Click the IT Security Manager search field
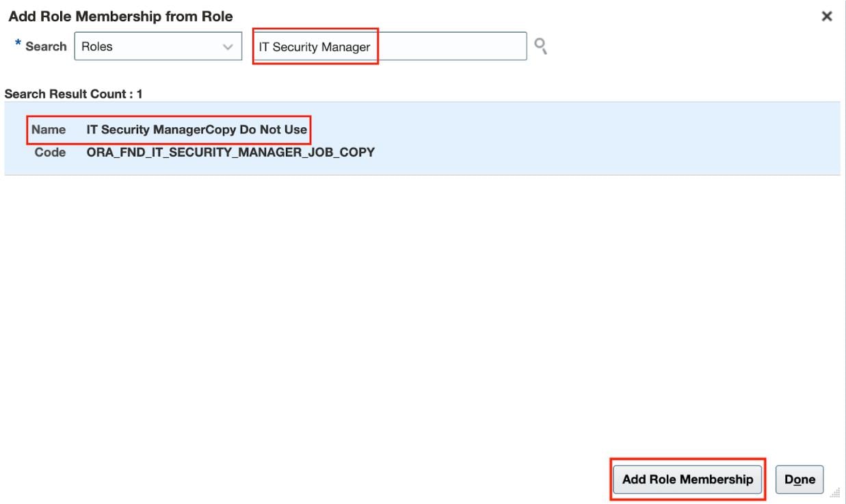The width and height of the screenshot is (846, 504). 390,47
